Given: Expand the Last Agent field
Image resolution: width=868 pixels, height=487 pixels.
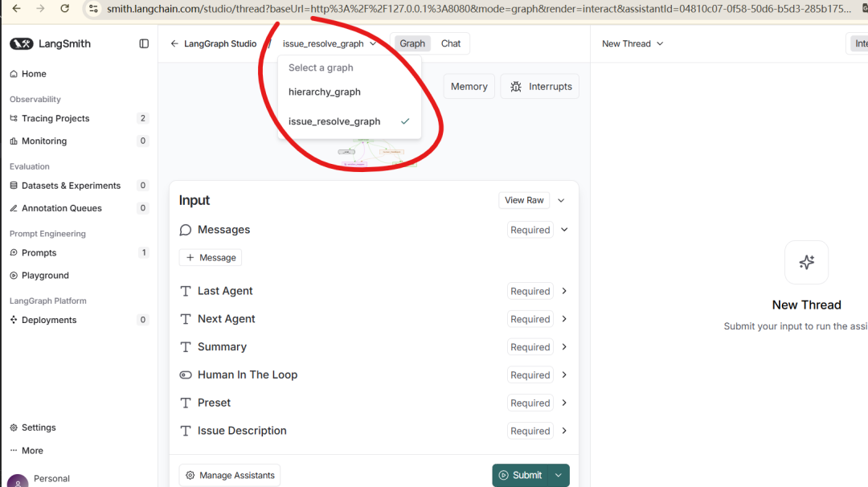Looking at the screenshot, I should (x=564, y=291).
